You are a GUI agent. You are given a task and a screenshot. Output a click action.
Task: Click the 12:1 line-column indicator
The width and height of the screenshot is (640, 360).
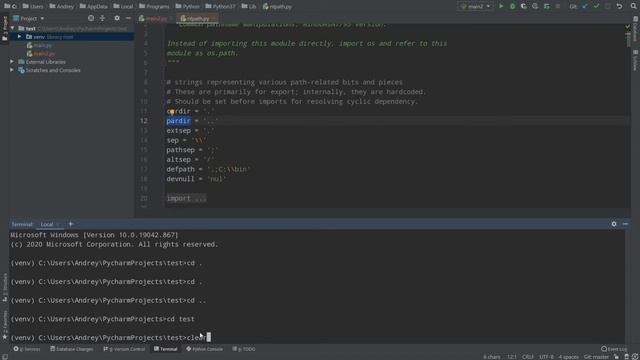pyautogui.click(x=512, y=357)
